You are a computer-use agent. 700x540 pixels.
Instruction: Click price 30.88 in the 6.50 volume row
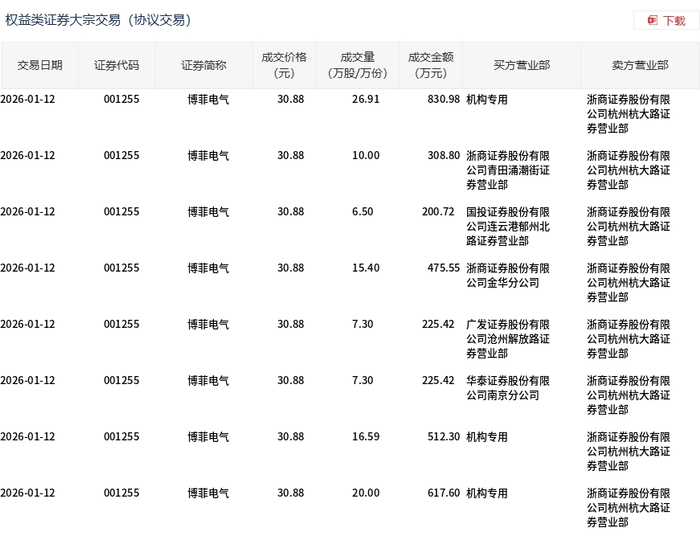coord(291,212)
